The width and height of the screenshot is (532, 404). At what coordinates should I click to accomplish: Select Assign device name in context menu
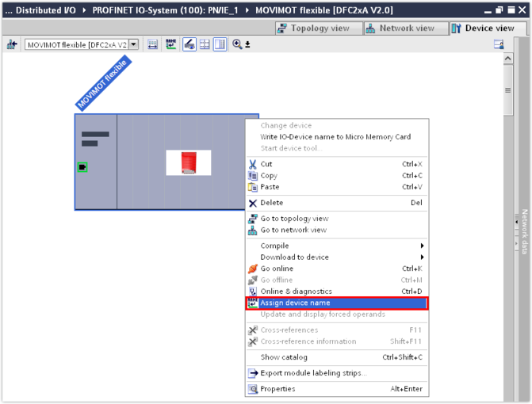(x=295, y=303)
